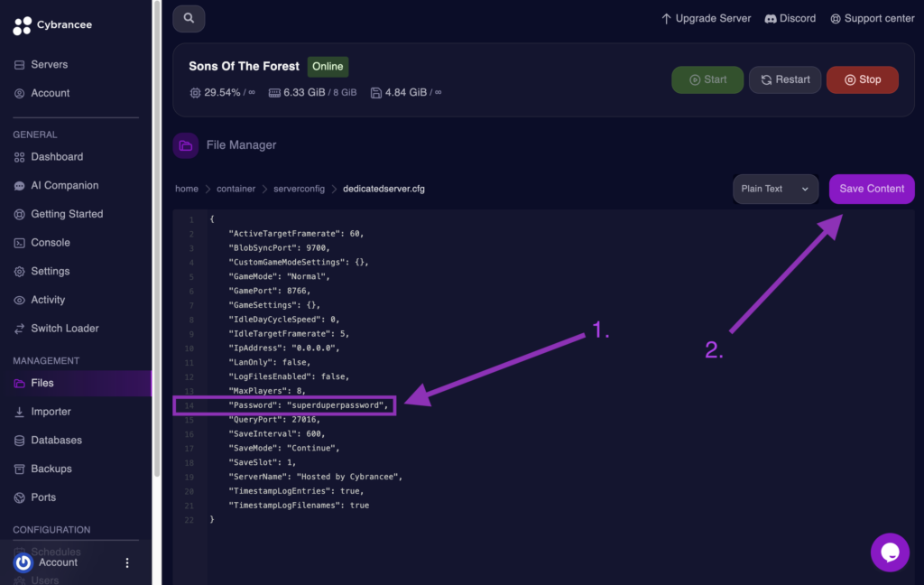This screenshot has height=585, width=924.
Task: Restart the server
Action: (785, 79)
